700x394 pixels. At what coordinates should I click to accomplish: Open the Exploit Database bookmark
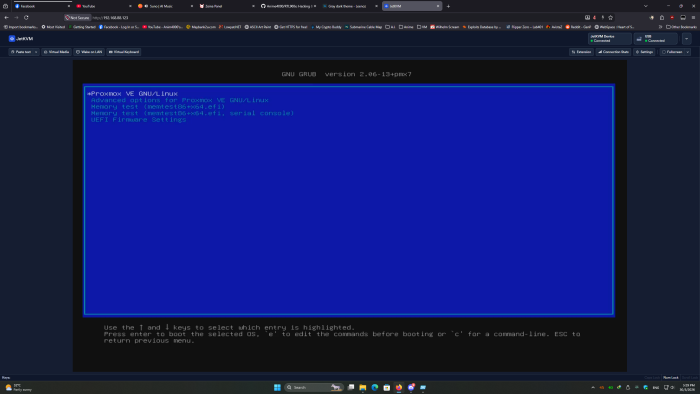[x=482, y=27]
